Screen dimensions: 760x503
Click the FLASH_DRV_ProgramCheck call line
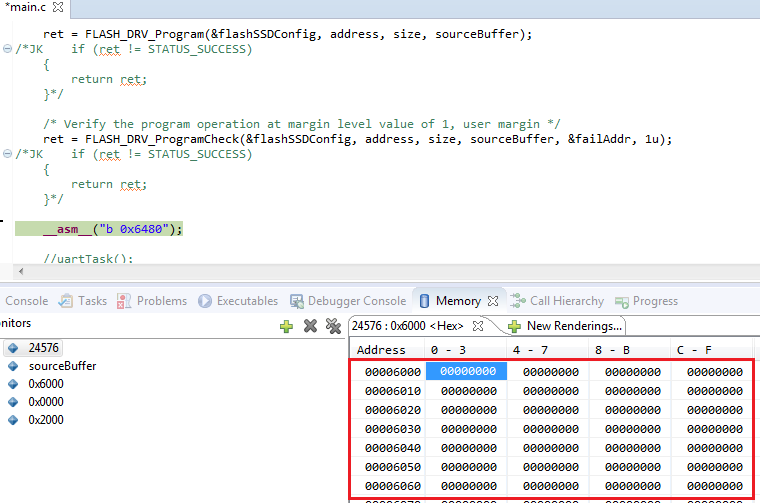[358, 139]
